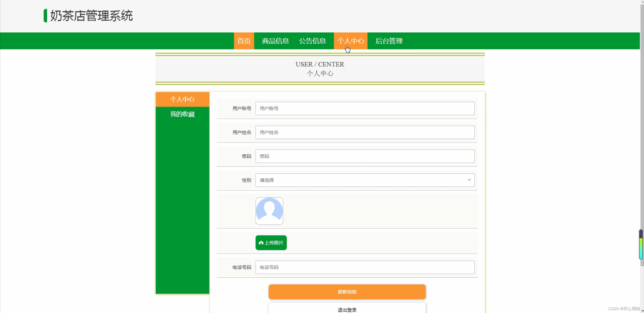The height and width of the screenshot is (313, 644).
Task: Focus the 用户姓名 input field
Action: coord(365,132)
